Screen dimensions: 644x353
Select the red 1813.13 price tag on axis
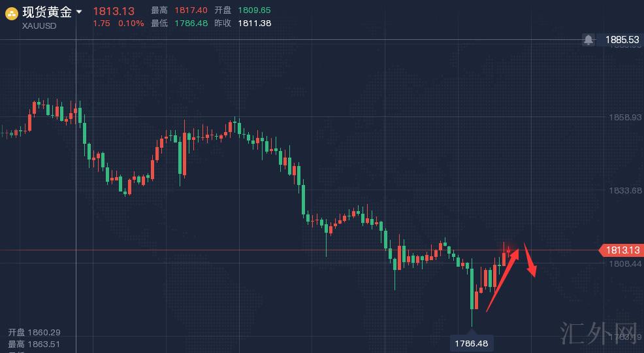[621, 250]
